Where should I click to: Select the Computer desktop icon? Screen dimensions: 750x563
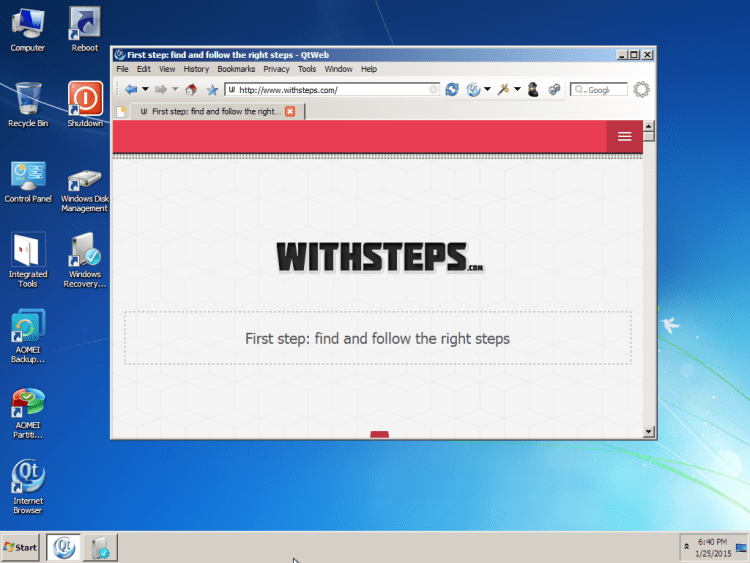[28, 30]
